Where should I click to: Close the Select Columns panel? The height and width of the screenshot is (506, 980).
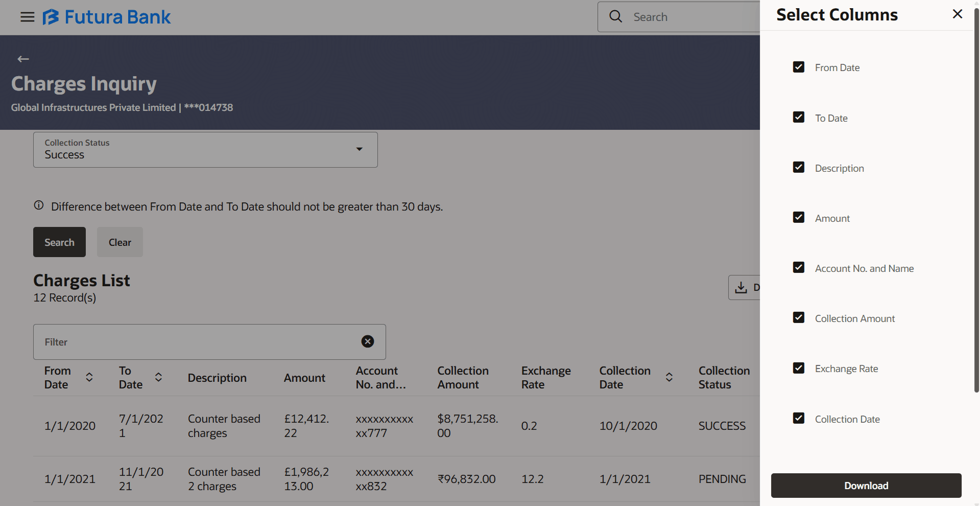pos(958,14)
